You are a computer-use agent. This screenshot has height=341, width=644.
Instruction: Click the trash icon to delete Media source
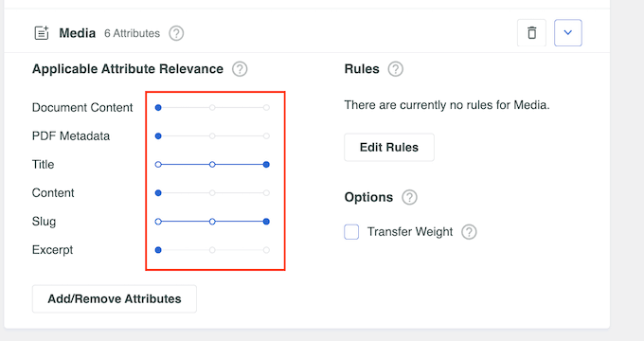coord(531,33)
